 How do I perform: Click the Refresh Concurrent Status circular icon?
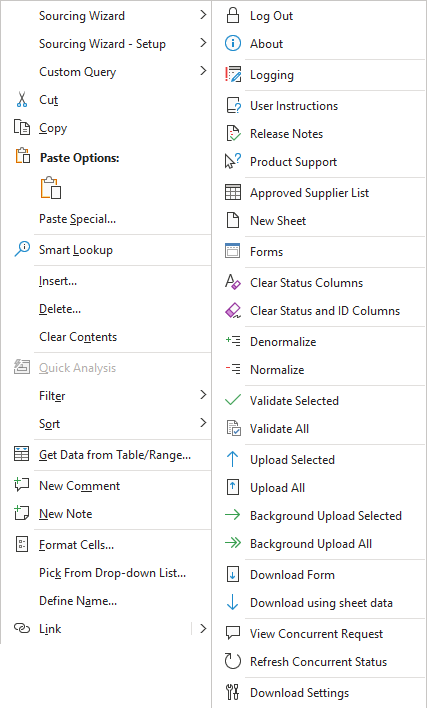tap(233, 661)
